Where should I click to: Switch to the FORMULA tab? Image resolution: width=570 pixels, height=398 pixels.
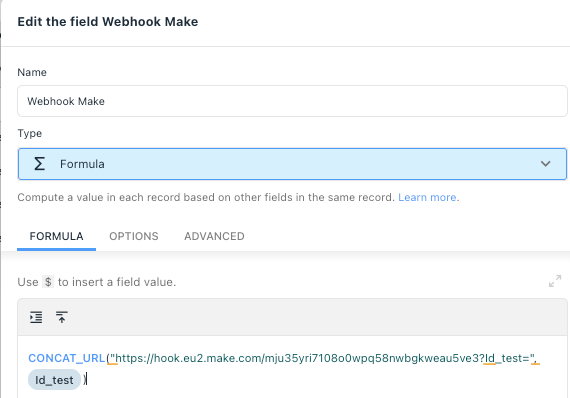tap(56, 236)
